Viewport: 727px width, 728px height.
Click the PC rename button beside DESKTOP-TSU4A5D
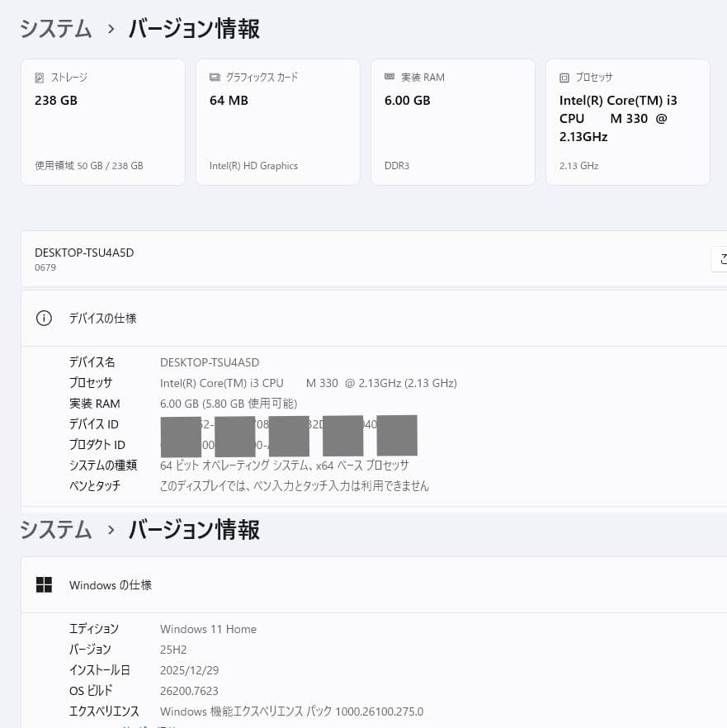click(x=721, y=258)
